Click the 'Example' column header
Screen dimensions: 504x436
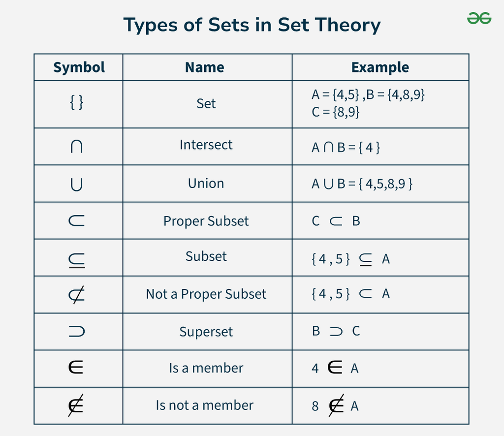[380, 67]
